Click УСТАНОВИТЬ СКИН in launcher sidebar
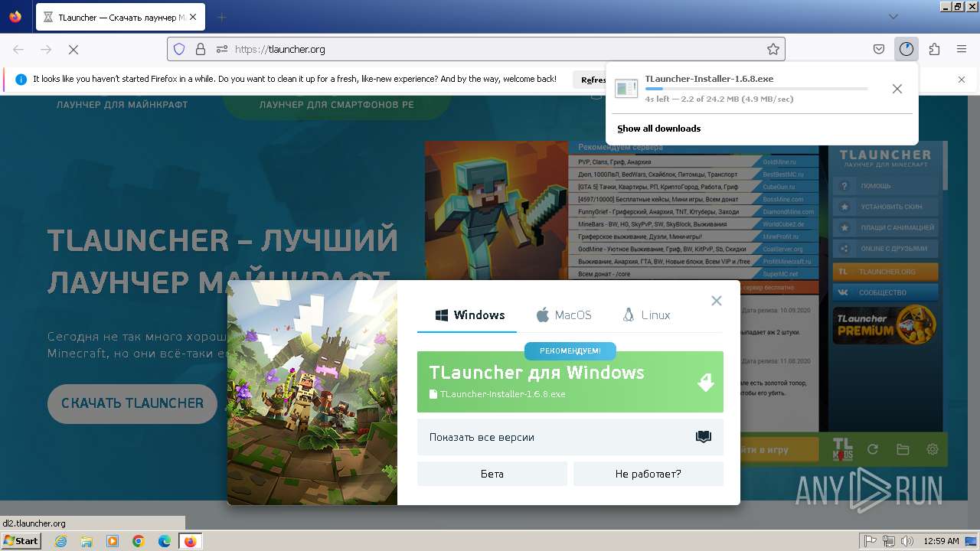The width and height of the screenshot is (980, 551). [x=887, y=207]
